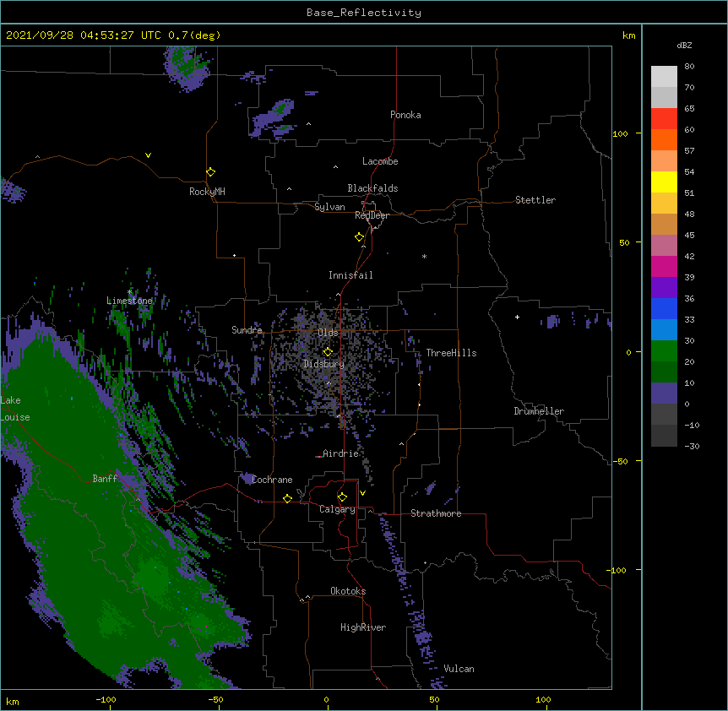Select the dark green swatch between 20 and 10

pos(664,372)
